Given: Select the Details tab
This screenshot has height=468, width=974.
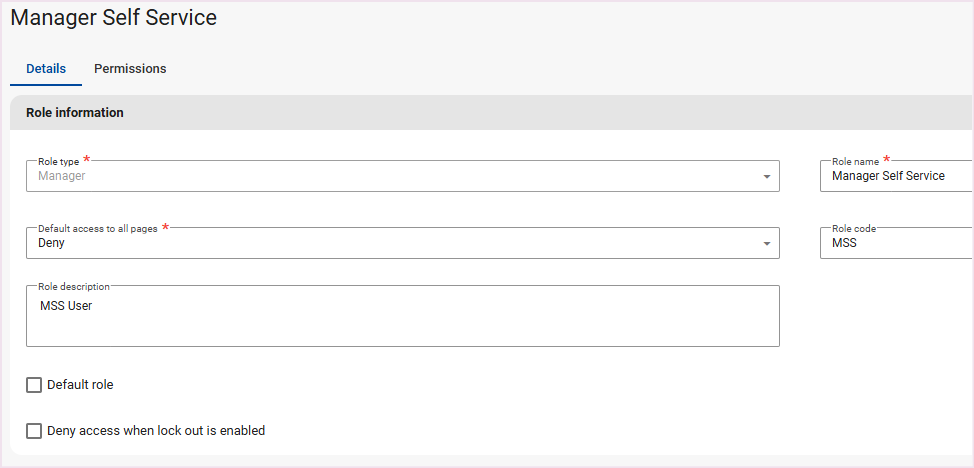Looking at the screenshot, I should [46, 69].
